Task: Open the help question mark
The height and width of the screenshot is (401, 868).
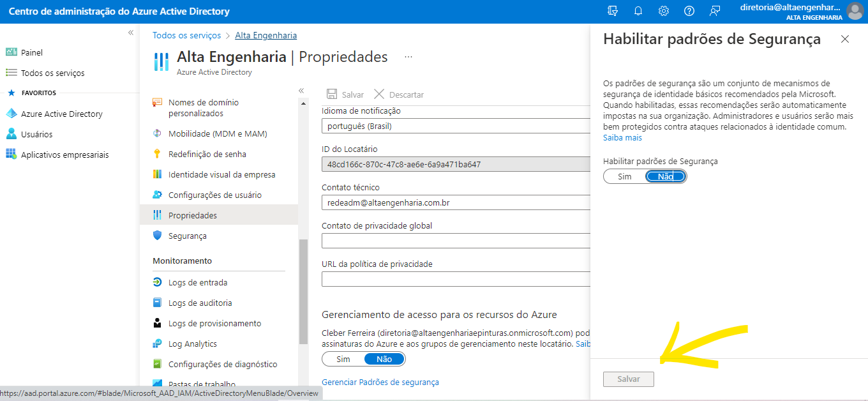Action: [x=689, y=11]
